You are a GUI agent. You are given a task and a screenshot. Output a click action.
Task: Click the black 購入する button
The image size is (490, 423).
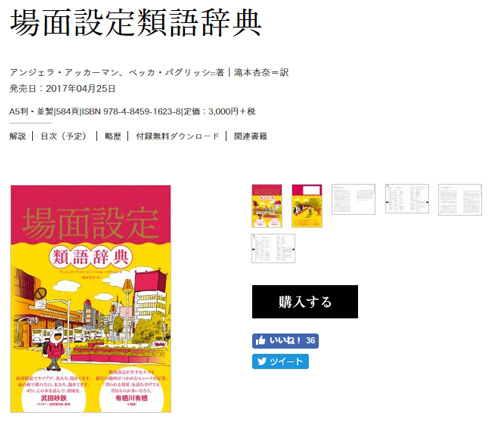305,302
